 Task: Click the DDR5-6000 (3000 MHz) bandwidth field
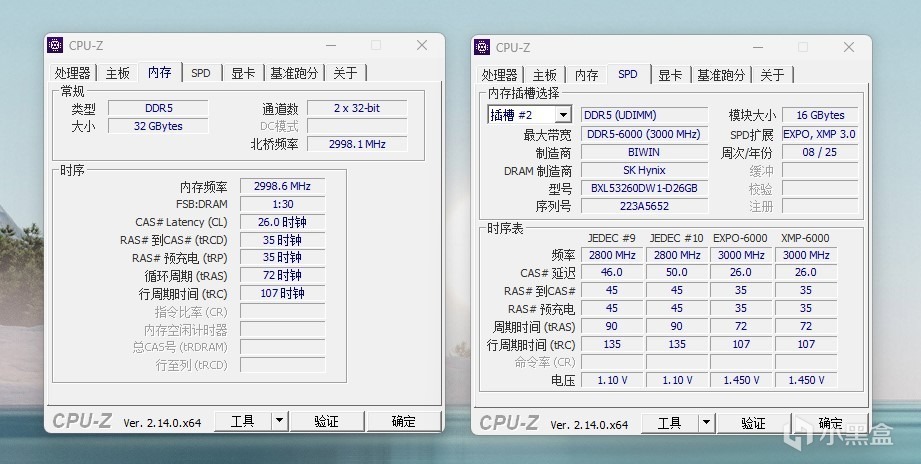click(644, 134)
